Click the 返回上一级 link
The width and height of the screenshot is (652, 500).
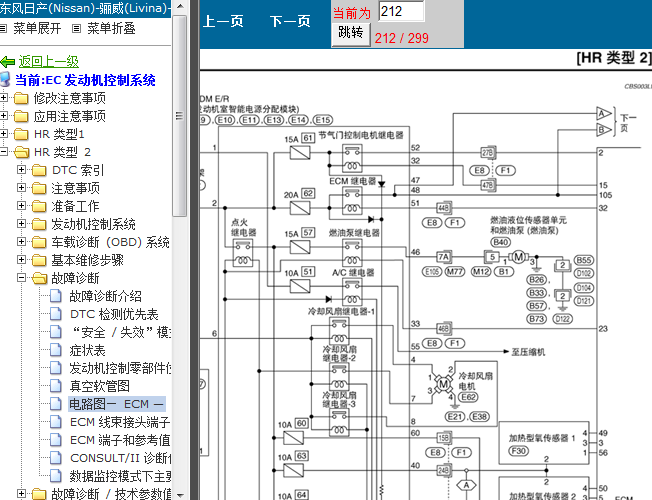tap(49, 62)
